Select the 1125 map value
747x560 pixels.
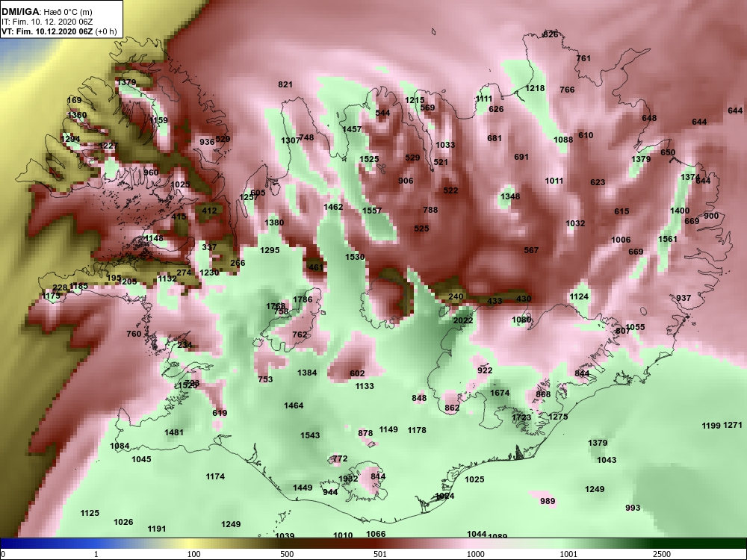90,514
